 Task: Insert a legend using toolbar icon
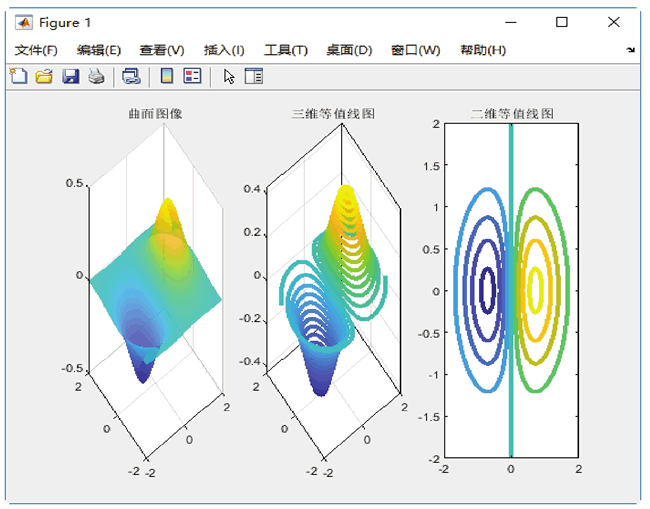pos(192,76)
